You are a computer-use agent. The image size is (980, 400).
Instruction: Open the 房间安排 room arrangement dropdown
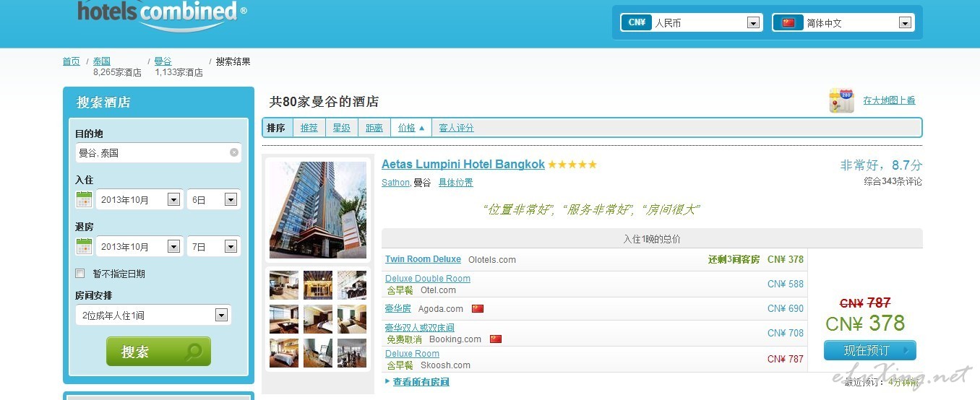point(152,315)
